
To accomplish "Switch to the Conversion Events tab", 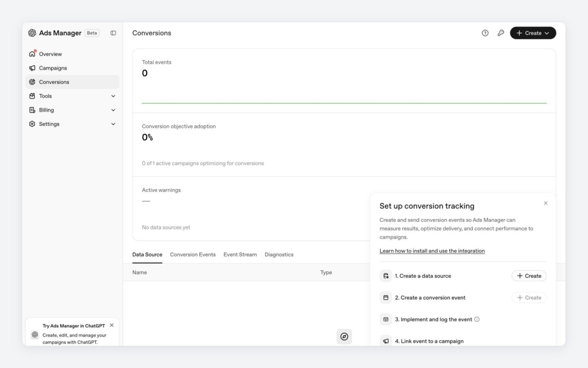I will pos(193,255).
